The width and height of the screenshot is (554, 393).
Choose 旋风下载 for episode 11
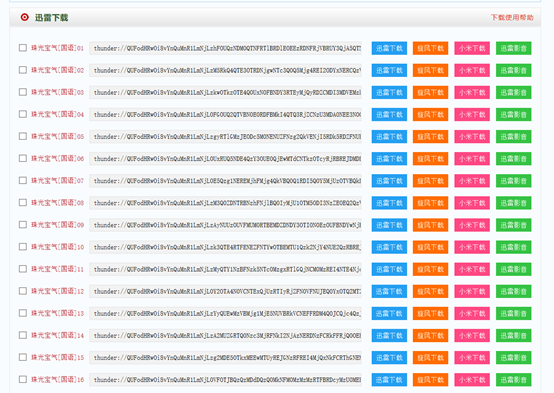point(430,269)
